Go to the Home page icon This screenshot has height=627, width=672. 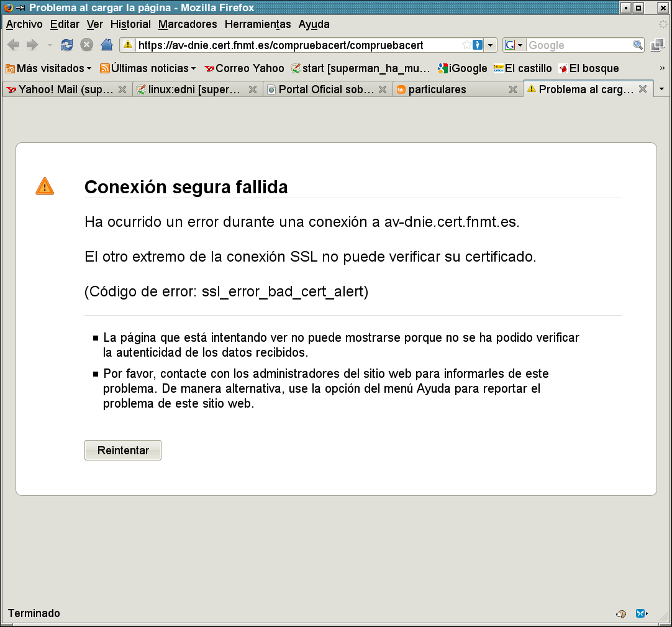(x=107, y=45)
